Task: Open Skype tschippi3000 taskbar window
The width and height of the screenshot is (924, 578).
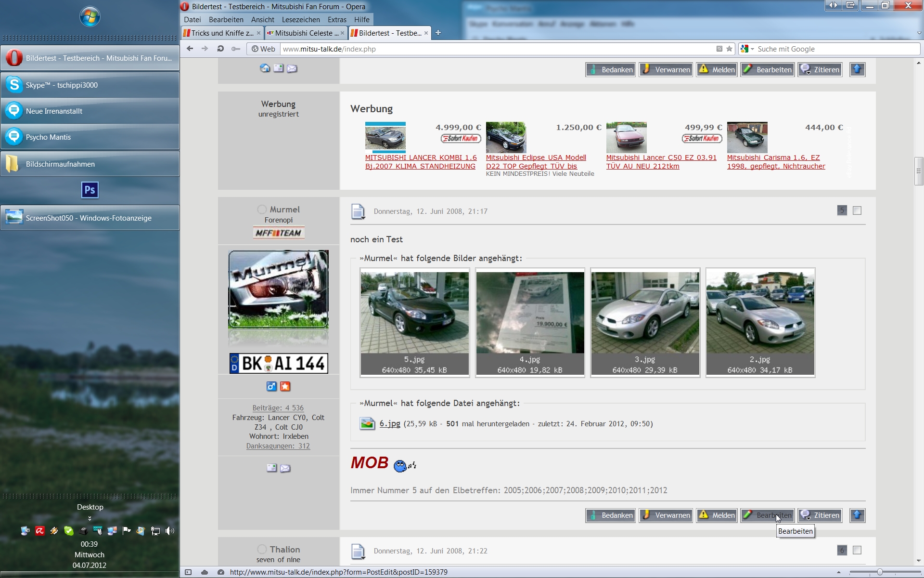Action: tap(90, 85)
